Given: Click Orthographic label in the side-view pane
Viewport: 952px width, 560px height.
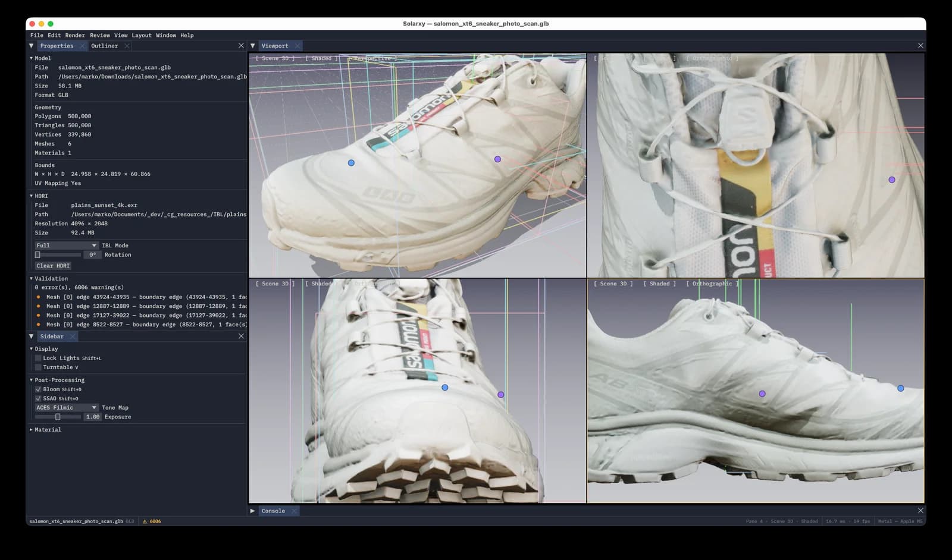Looking at the screenshot, I should (712, 284).
